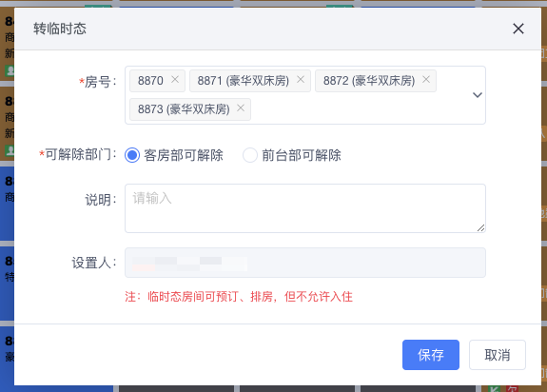Remove the 8871 (豪华双床房) tag
Screen dimensions: 547x392
pos(301,80)
